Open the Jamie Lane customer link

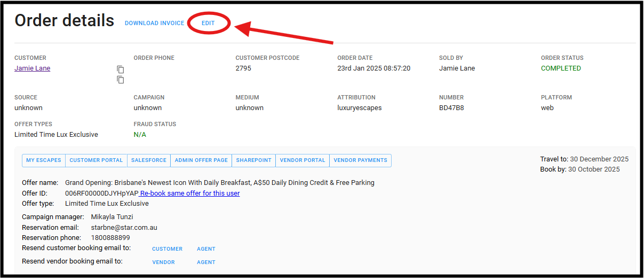tap(33, 68)
